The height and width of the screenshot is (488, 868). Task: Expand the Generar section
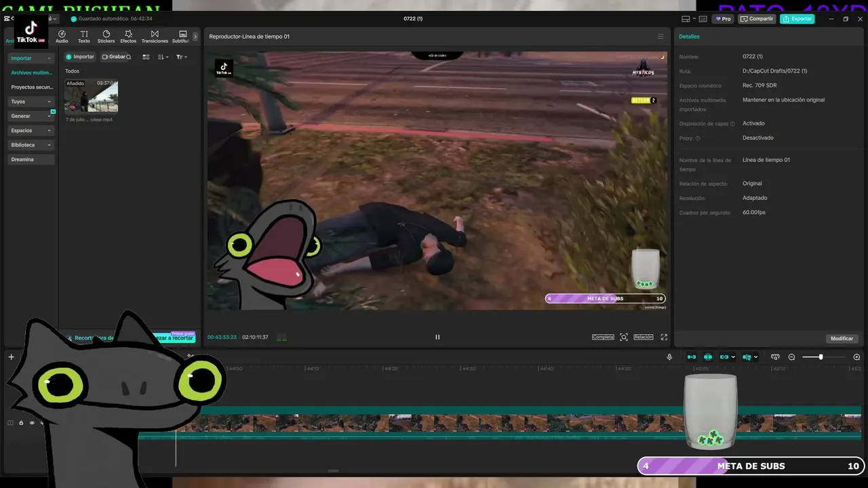point(31,116)
